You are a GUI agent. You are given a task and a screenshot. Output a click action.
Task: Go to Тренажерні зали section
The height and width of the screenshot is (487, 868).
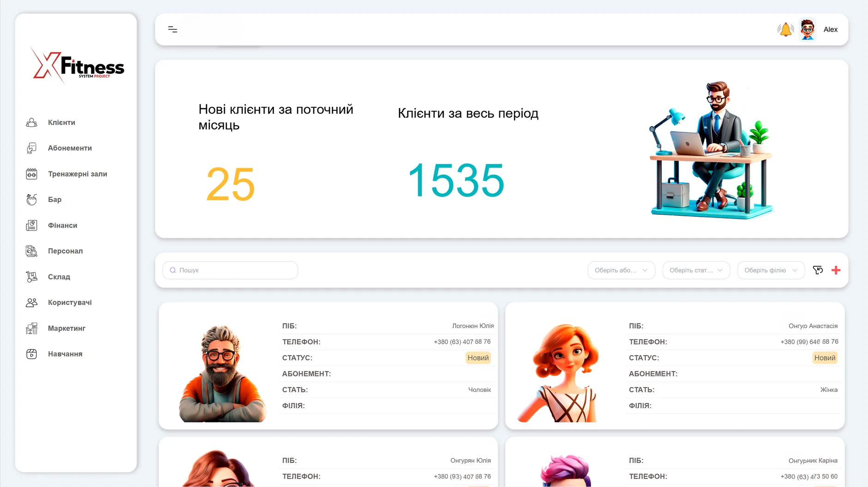point(78,174)
